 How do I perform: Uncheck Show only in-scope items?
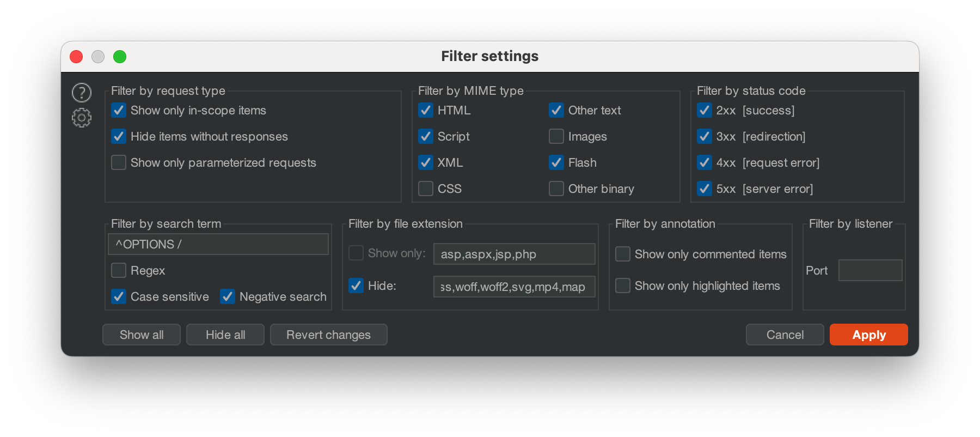point(119,111)
